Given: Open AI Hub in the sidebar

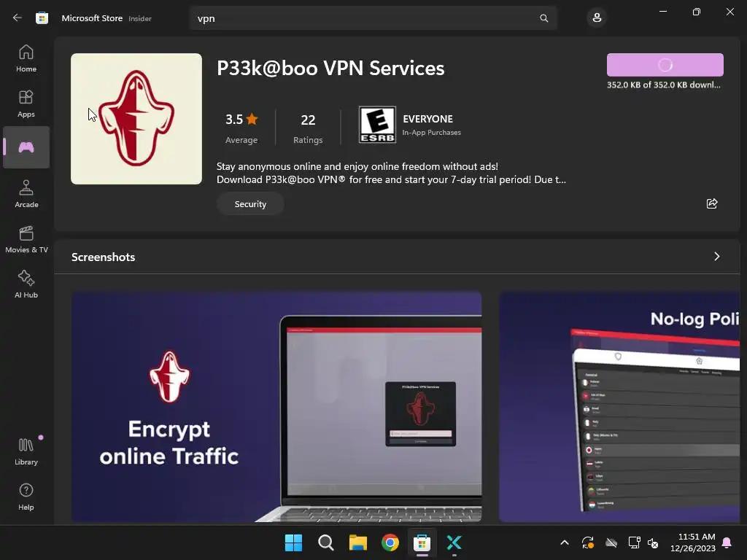Looking at the screenshot, I should pyautogui.click(x=26, y=285).
